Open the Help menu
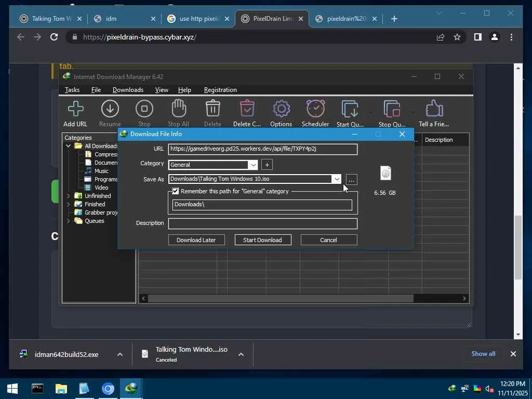Viewport: 532px width, 399px height. point(184,90)
